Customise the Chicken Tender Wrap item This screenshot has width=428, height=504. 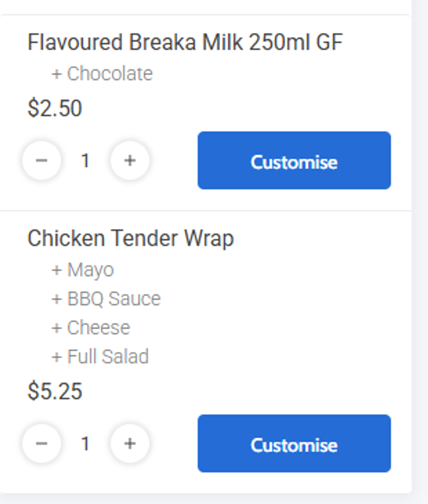[294, 444]
